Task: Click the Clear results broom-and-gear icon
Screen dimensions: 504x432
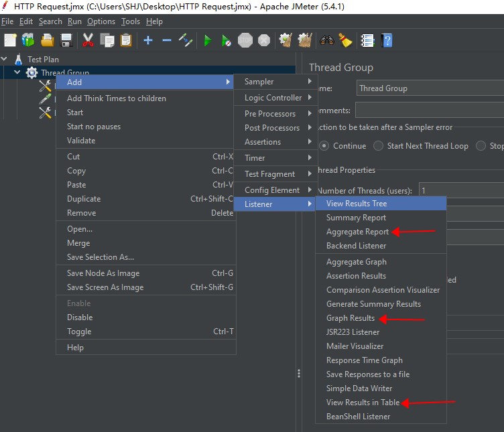Action: coord(286,40)
